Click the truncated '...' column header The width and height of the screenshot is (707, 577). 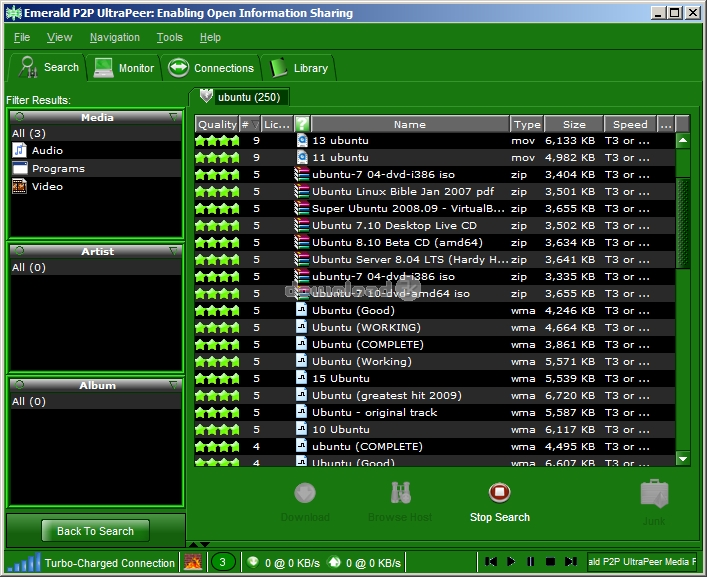coord(666,124)
